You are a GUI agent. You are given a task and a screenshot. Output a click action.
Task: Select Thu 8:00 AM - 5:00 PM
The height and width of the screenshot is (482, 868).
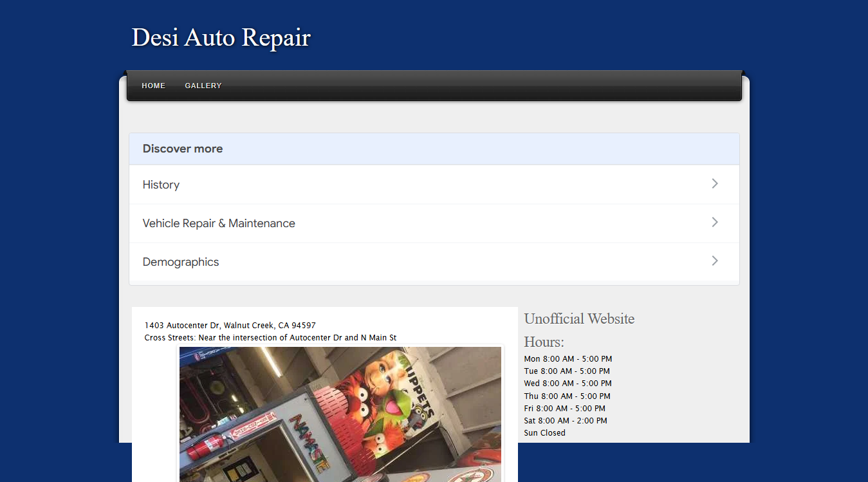pos(568,396)
